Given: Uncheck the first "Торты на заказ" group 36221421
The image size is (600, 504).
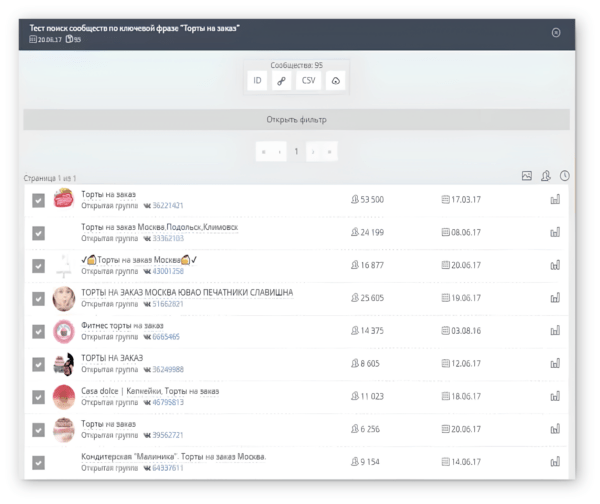Looking at the screenshot, I should click(x=38, y=201).
